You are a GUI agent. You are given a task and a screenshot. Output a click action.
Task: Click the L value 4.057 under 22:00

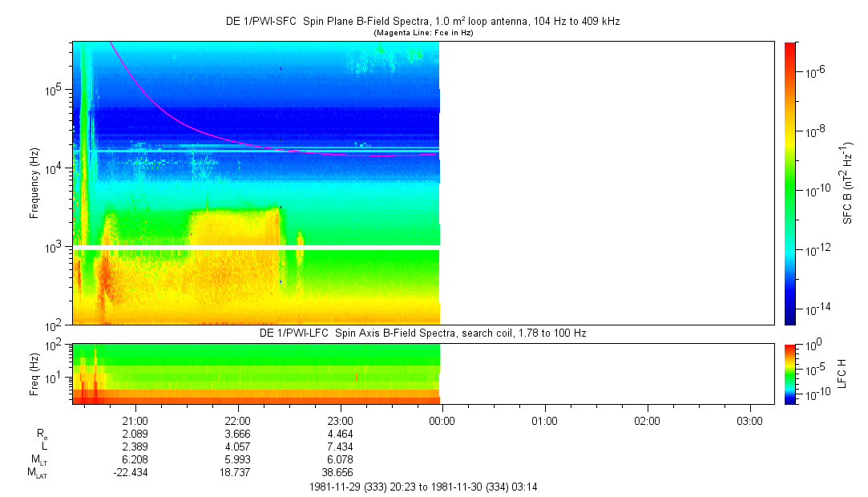pos(237,446)
